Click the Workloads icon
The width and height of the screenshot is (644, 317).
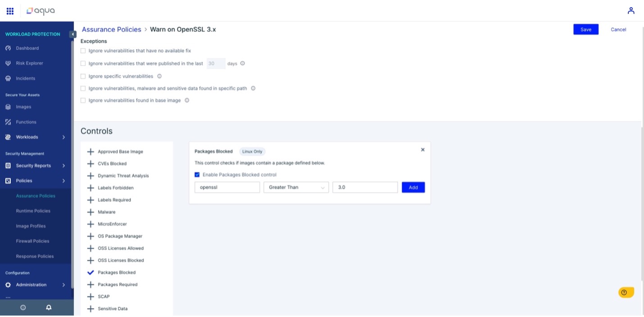point(8,137)
